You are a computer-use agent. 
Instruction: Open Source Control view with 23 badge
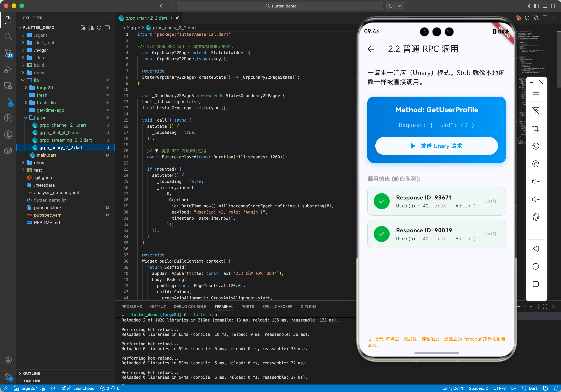[8, 52]
